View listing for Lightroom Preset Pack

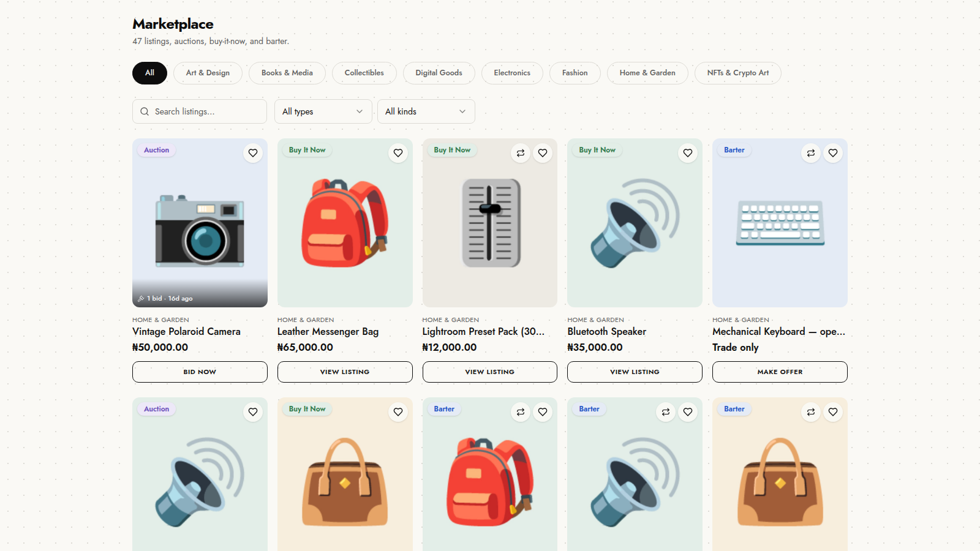[x=490, y=372]
